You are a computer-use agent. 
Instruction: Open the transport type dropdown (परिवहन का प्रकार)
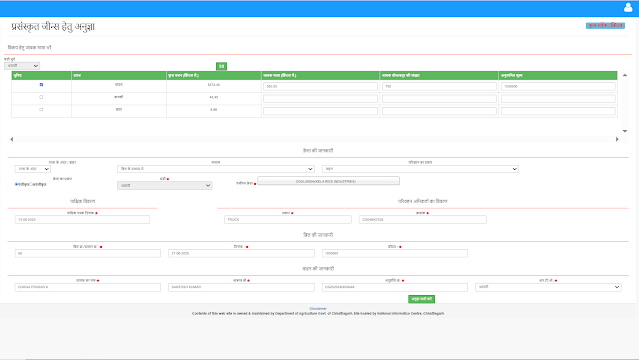[420, 169]
